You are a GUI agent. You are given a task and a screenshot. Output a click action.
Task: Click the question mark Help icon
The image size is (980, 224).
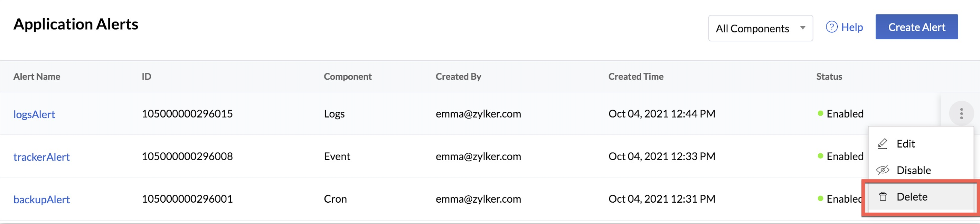831,27
